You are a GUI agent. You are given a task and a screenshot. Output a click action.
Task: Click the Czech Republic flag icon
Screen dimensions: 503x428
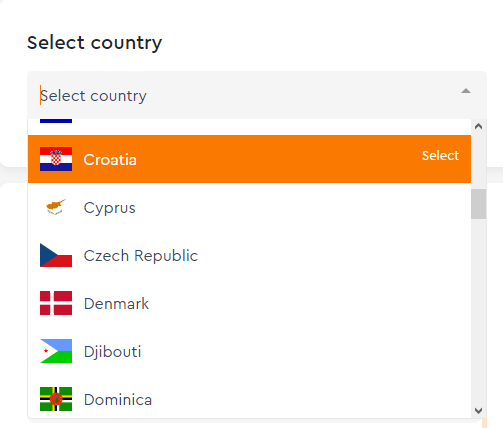56,255
